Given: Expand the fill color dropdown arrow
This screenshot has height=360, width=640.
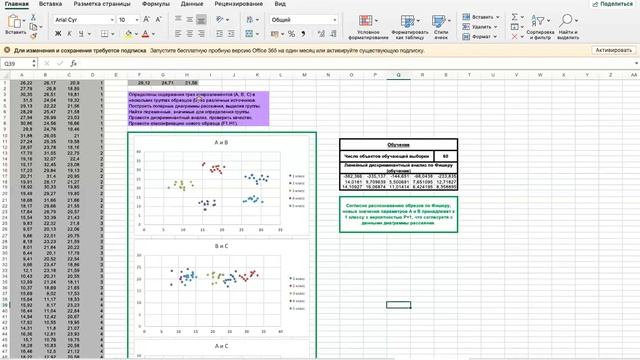Looking at the screenshot, I should coord(136,34).
